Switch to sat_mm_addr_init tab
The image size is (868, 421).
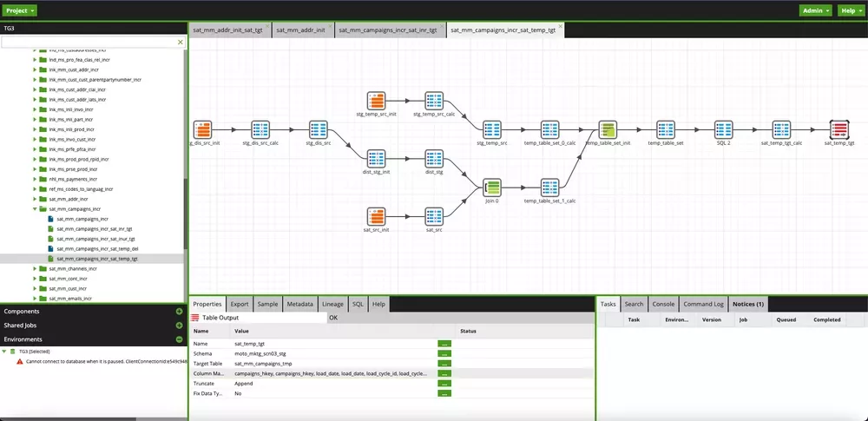[300, 30]
